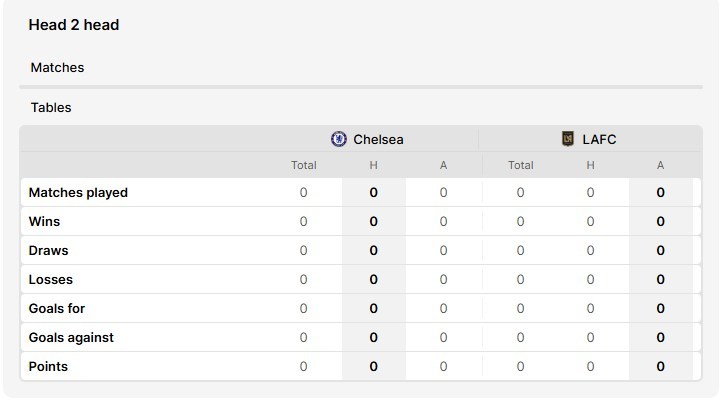Select LAFC's H home column header
Screen dimensions: 726x401
click(x=590, y=165)
